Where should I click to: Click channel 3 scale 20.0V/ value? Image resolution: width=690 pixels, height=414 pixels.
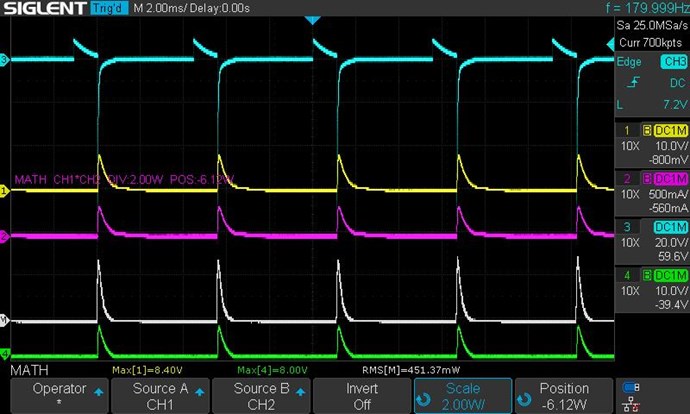[672, 243]
